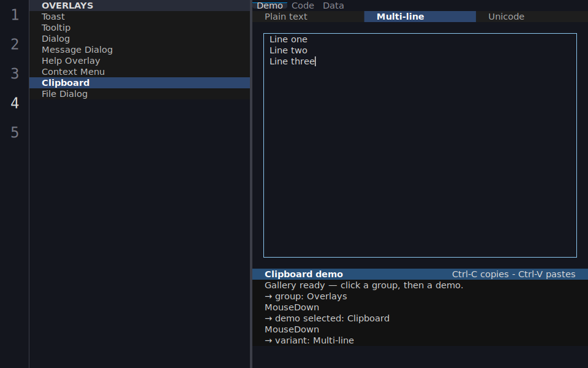Select the Clipboard demo entry
This screenshot has width=588, height=368.
[x=140, y=83]
